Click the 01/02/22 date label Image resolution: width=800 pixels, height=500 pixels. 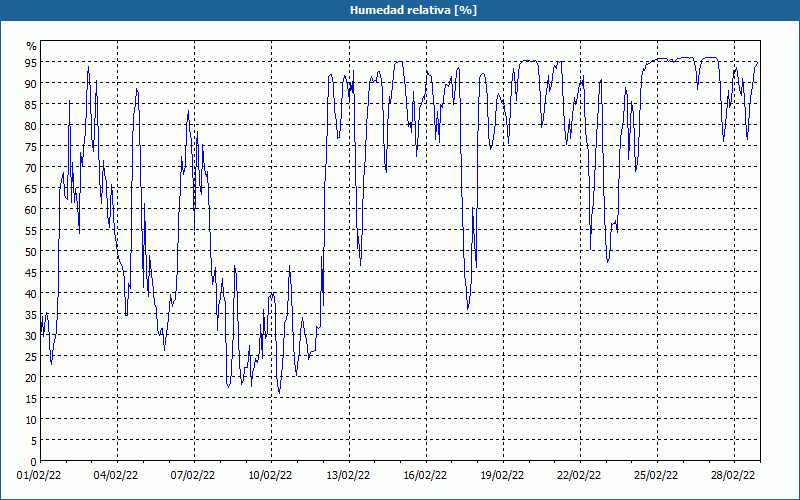pyautogui.click(x=39, y=476)
